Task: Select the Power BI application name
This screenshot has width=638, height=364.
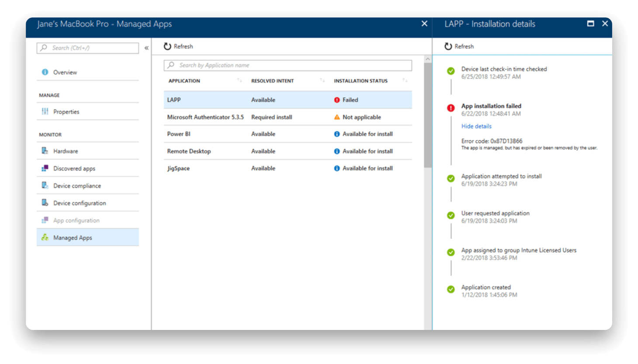Action: [x=179, y=134]
